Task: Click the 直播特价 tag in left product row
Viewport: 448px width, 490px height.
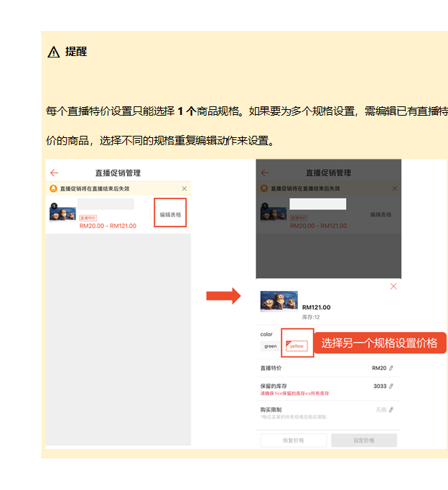Action: [88, 218]
